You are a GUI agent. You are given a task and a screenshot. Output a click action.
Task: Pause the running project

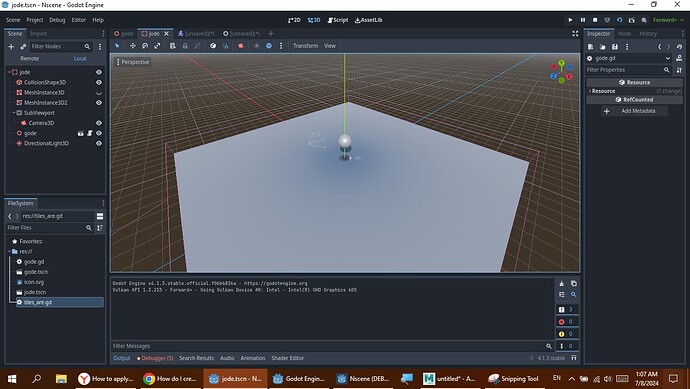click(x=583, y=20)
